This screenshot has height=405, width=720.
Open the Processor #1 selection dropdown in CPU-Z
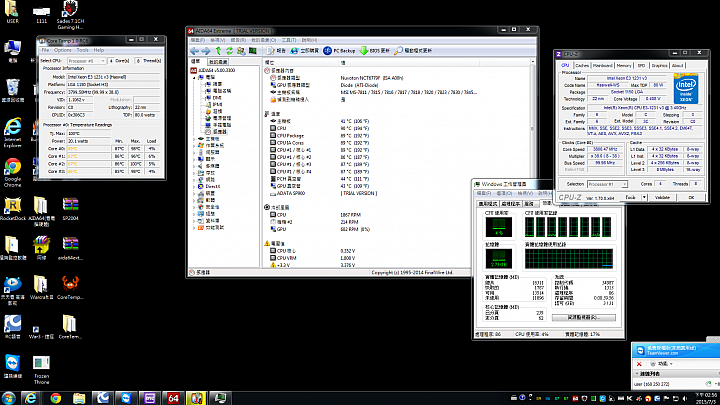coord(608,184)
